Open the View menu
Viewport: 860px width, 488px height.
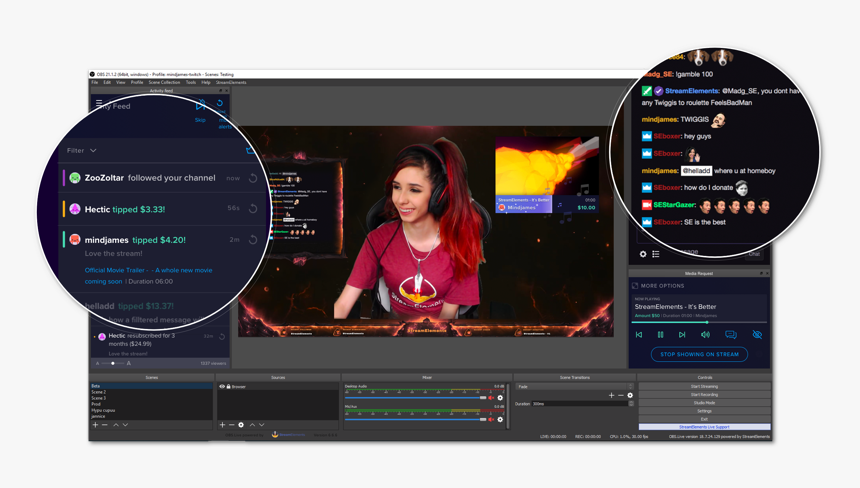click(121, 82)
